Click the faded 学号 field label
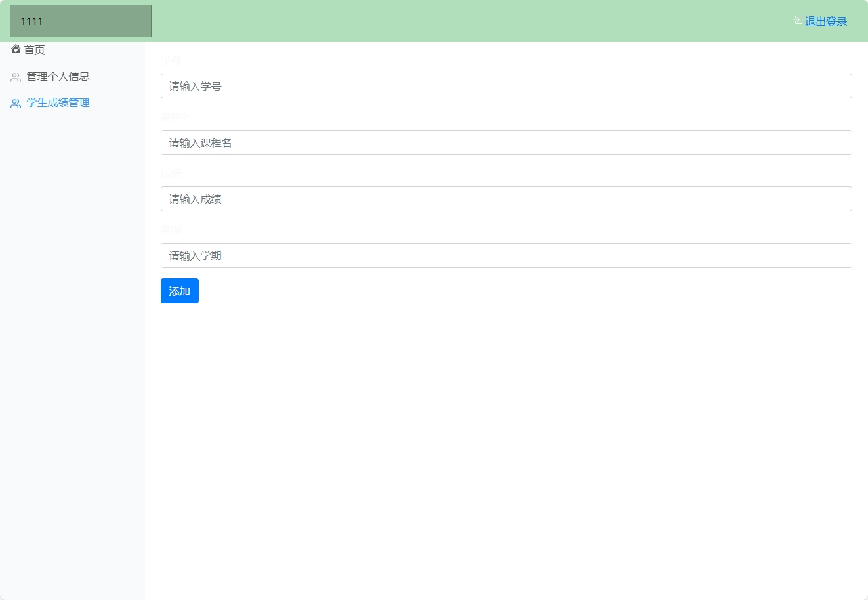The image size is (868, 600). click(171, 60)
